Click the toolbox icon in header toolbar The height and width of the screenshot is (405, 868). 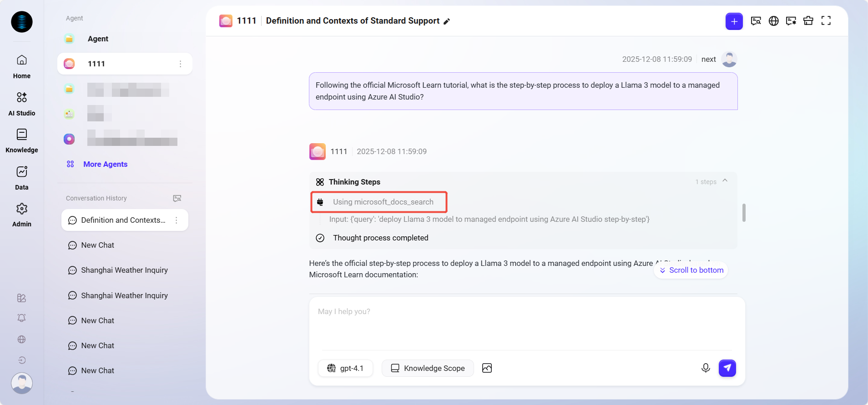(x=808, y=21)
